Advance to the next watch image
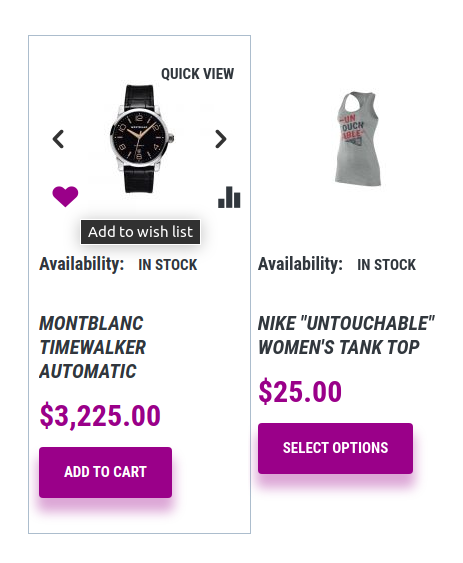Image resolution: width=463 pixels, height=563 pixels. coord(221,139)
